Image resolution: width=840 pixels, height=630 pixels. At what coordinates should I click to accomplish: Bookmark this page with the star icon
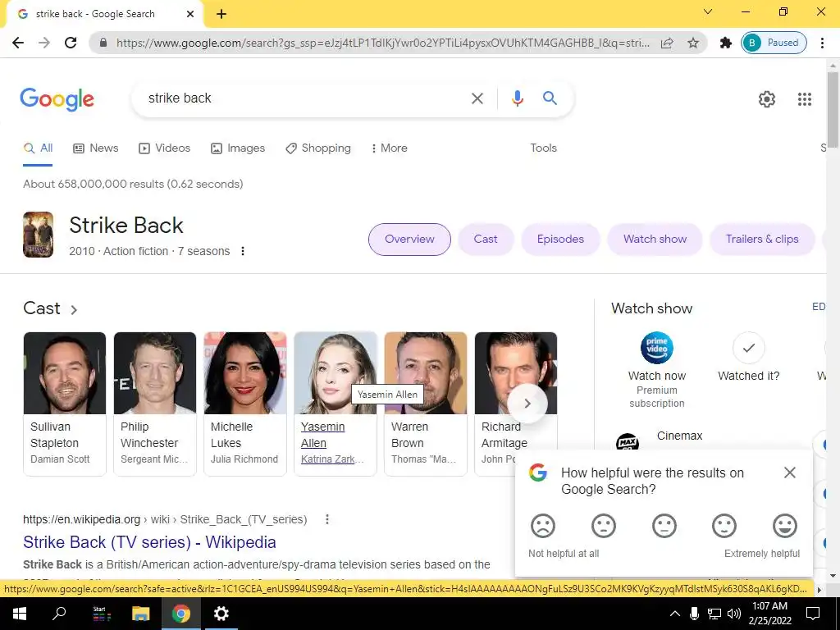[693, 43]
